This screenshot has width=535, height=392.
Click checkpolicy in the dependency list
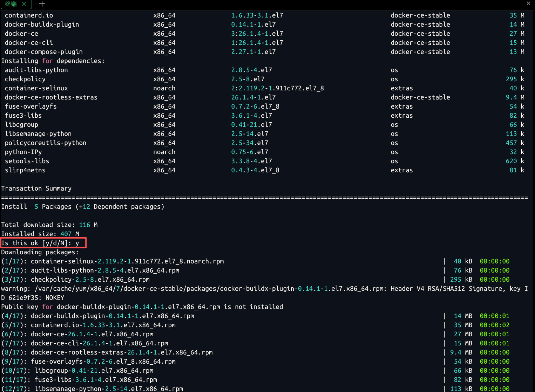(25, 79)
